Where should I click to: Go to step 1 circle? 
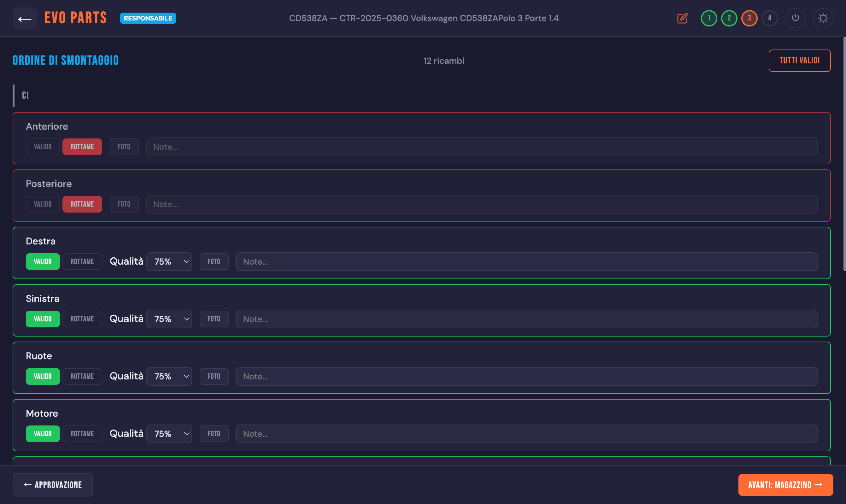[708, 18]
